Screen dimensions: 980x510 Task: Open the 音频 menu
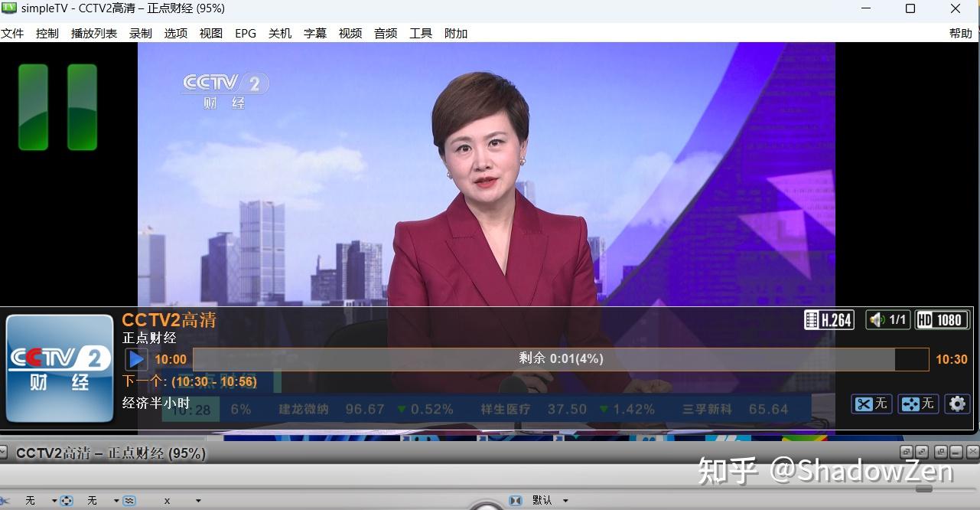tap(386, 33)
